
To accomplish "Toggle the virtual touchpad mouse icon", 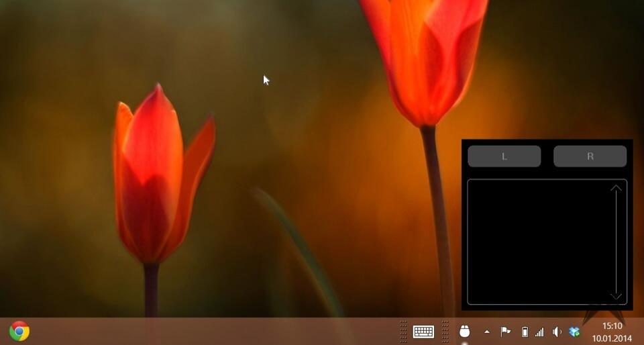I will (x=464, y=331).
